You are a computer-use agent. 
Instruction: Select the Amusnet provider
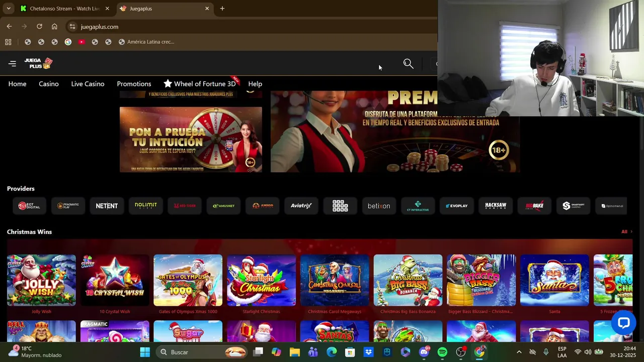223,206
